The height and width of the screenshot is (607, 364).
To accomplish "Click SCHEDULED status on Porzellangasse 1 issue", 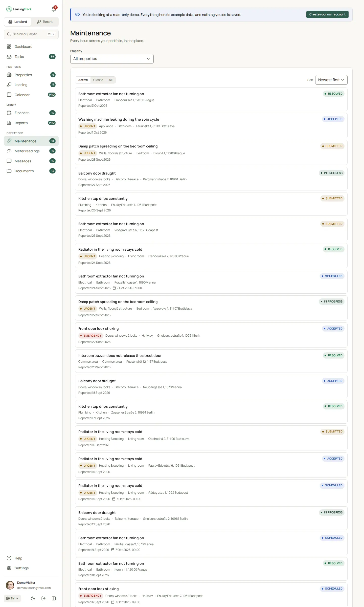I will 332,276.
